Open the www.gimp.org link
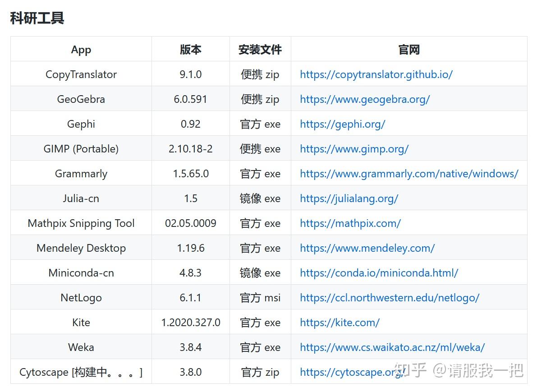The image size is (537, 392). (x=354, y=149)
